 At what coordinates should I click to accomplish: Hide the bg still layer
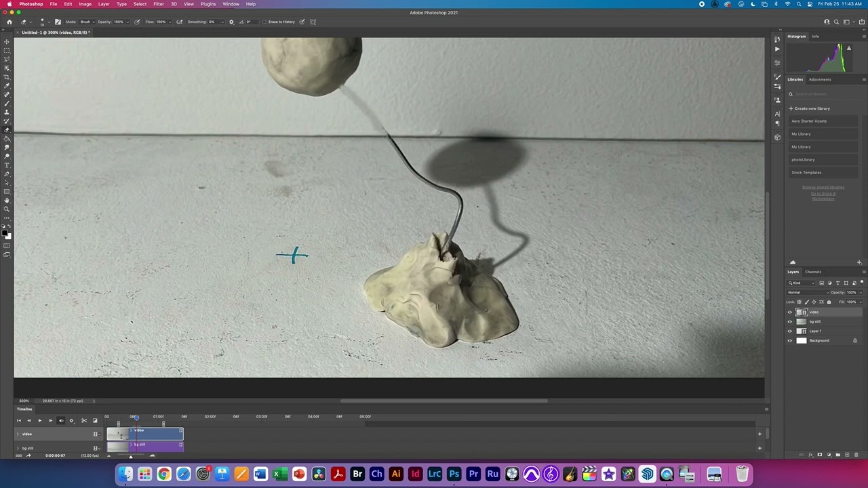[789, 321]
